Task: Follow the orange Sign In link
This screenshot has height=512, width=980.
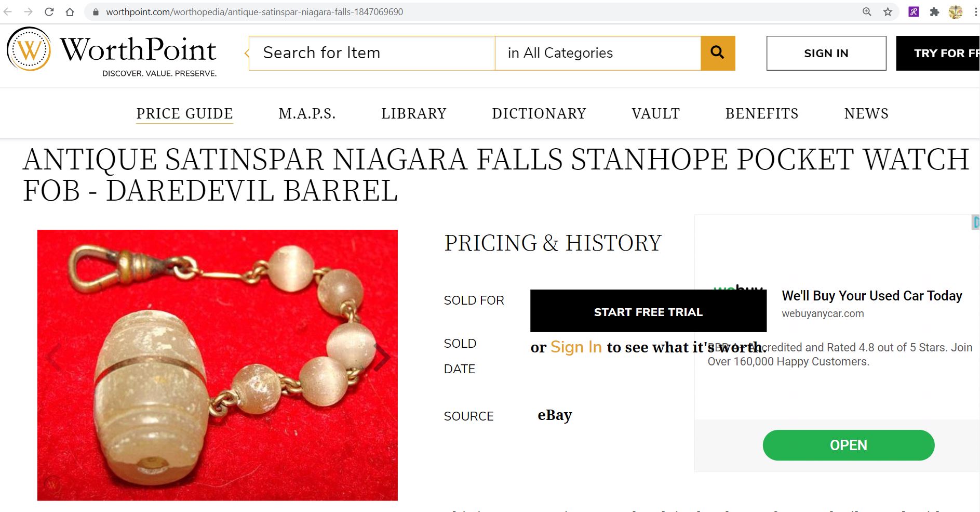Action: [x=576, y=347]
